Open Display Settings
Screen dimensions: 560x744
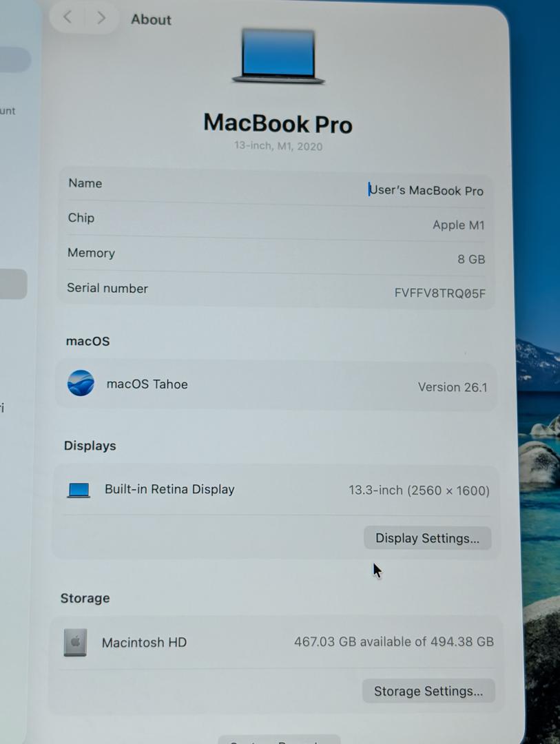pos(427,538)
